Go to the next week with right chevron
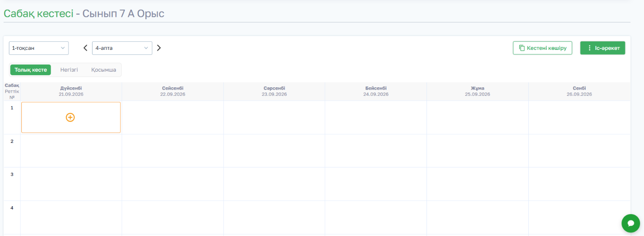Viewport: 644px width, 236px height. (x=159, y=48)
